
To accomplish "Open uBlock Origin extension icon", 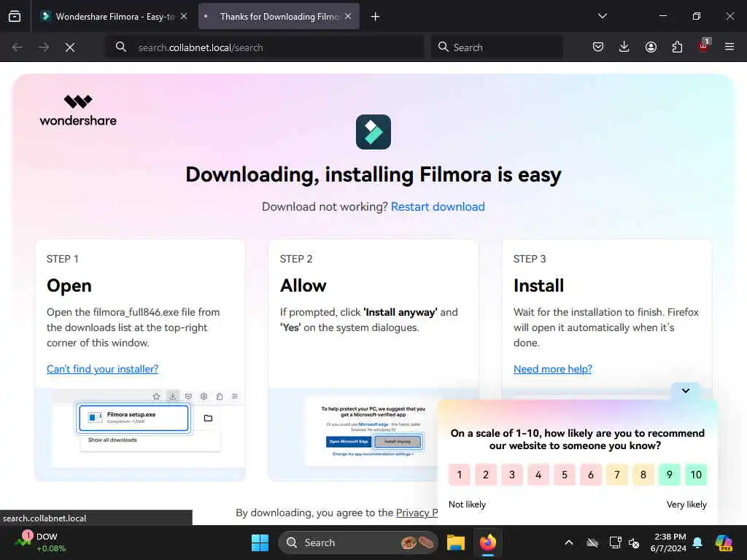I will tap(704, 46).
